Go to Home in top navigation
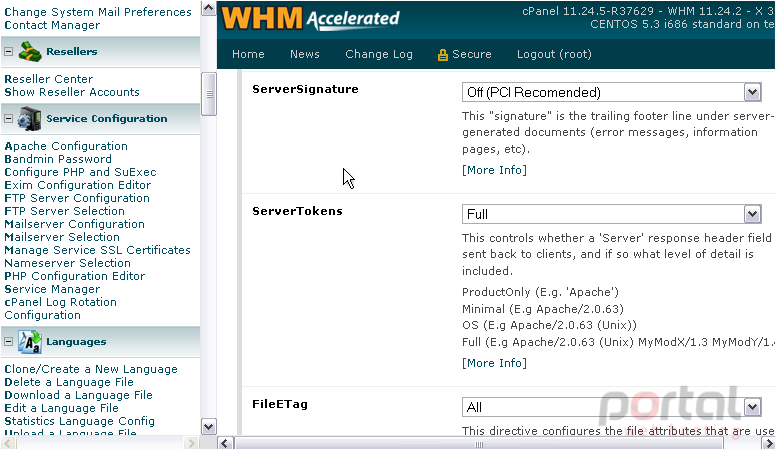 (x=248, y=54)
